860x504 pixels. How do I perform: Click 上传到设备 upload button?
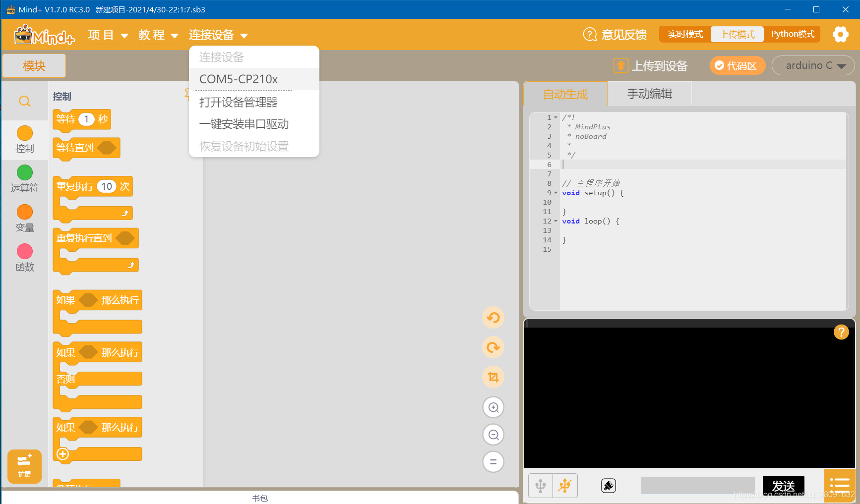coord(651,65)
